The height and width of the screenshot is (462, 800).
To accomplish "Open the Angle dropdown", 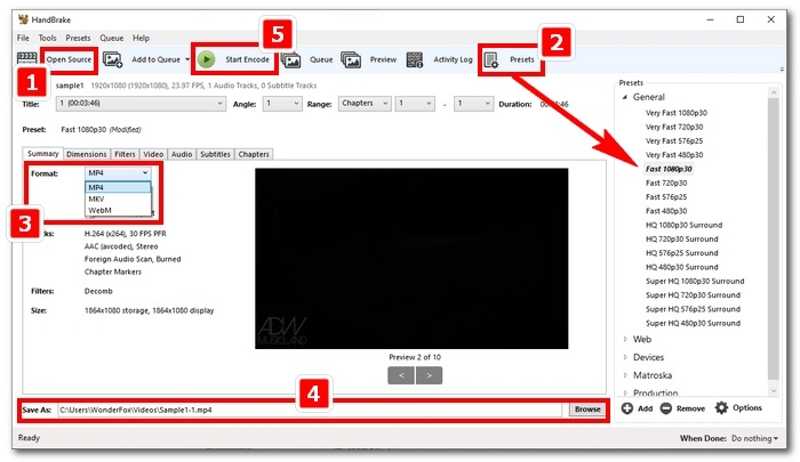I will (x=282, y=104).
